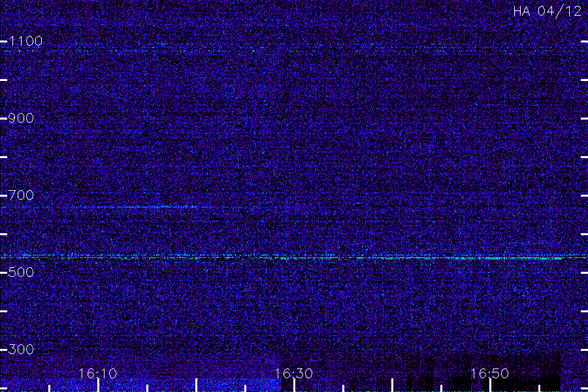
Task: Click the 900 frequency axis label
Action: pyautogui.click(x=21, y=118)
